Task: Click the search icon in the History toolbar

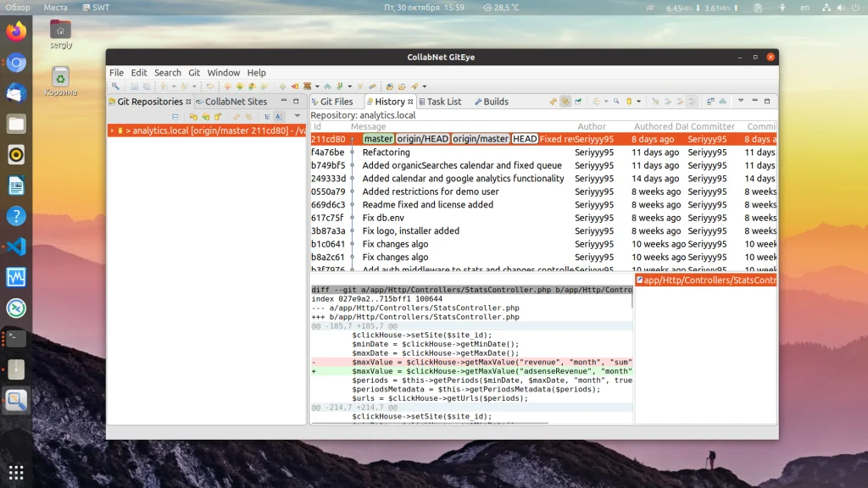Action: coord(617,102)
